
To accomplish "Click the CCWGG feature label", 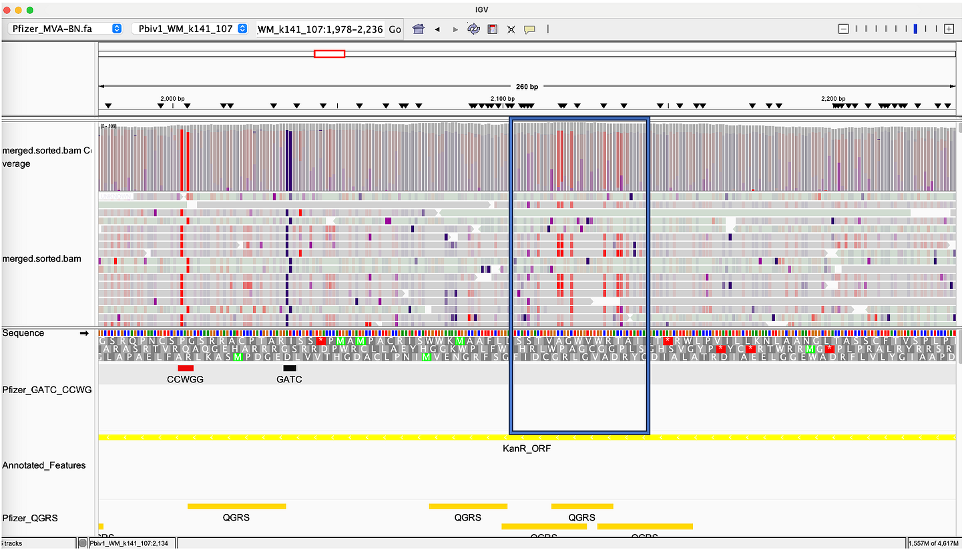I will (x=186, y=379).
